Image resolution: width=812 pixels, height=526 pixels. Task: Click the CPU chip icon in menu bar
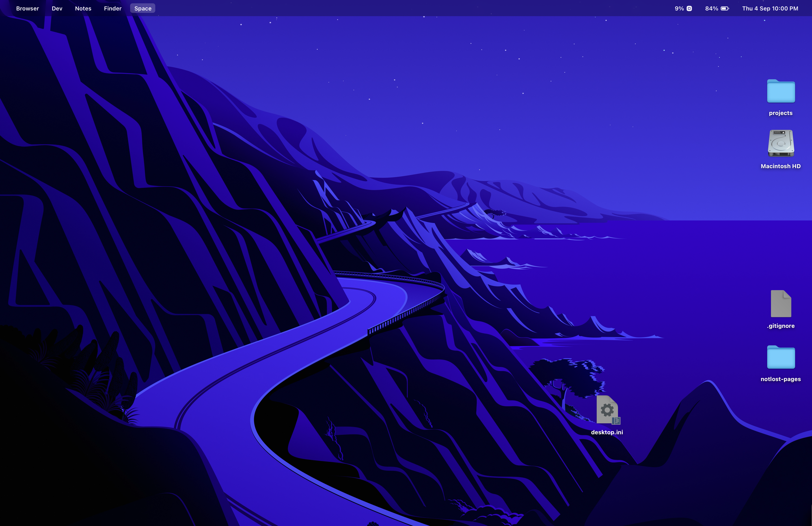tap(689, 9)
